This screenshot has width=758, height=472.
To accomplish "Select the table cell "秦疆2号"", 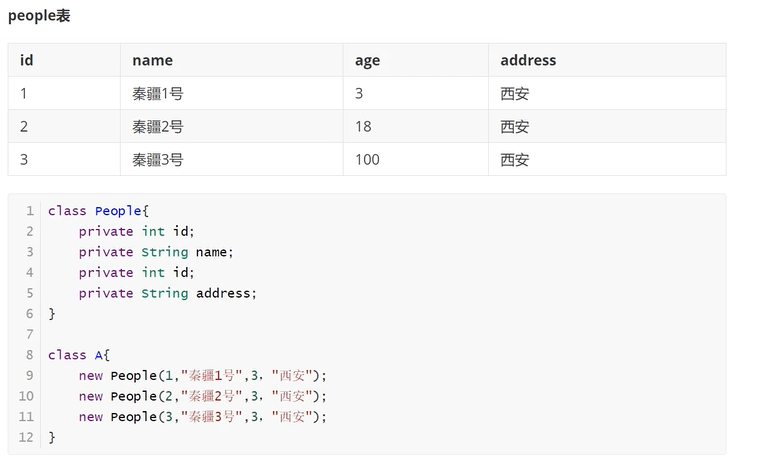I will coord(157,127).
